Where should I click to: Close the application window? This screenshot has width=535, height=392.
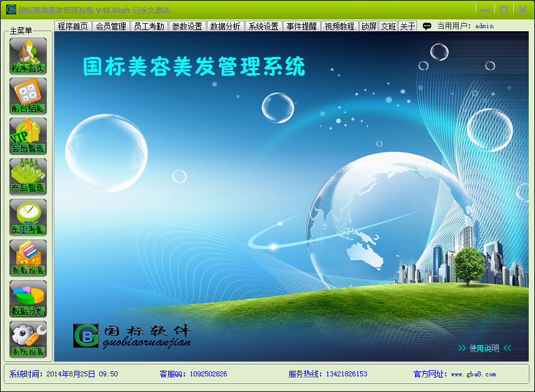(522, 10)
